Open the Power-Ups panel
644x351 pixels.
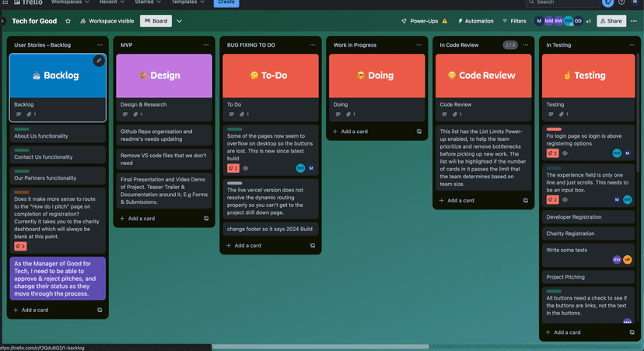coord(424,21)
